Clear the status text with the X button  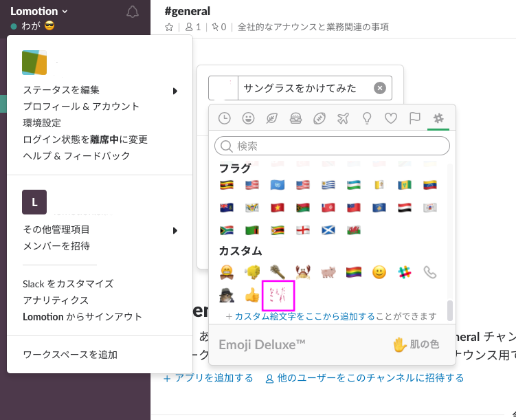[379, 88]
